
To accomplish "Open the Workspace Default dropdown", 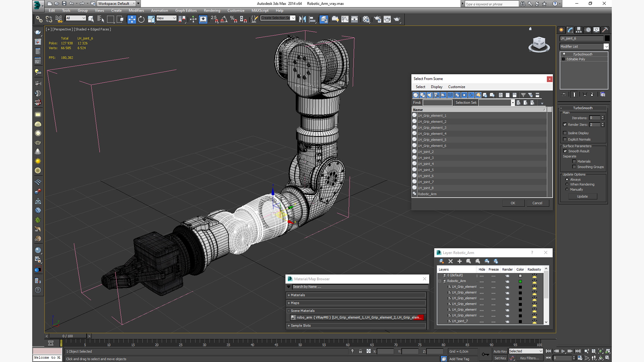I will click(116, 3).
